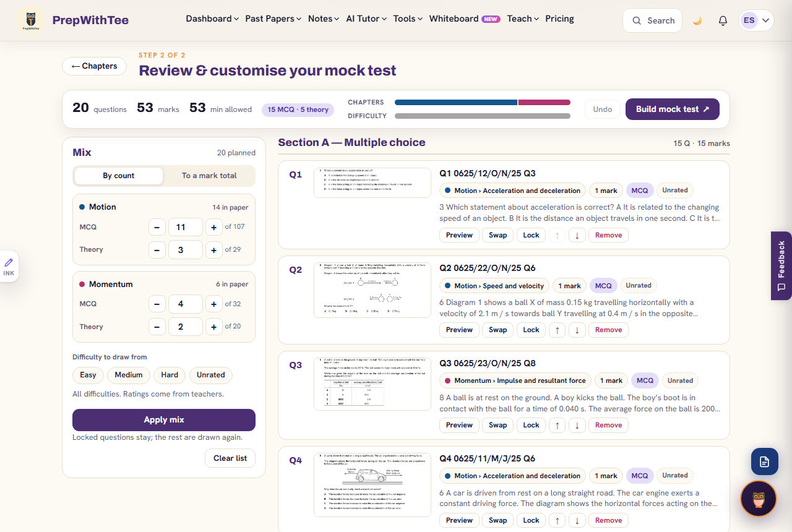
Task: Toggle Medium difficulty filter
Action: click(129, 375)
